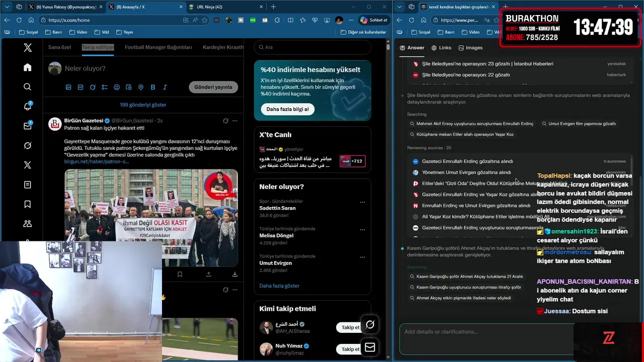Switch to URL Ninja browser tab
The image size is (644, 362).
[x=224, y=7]
